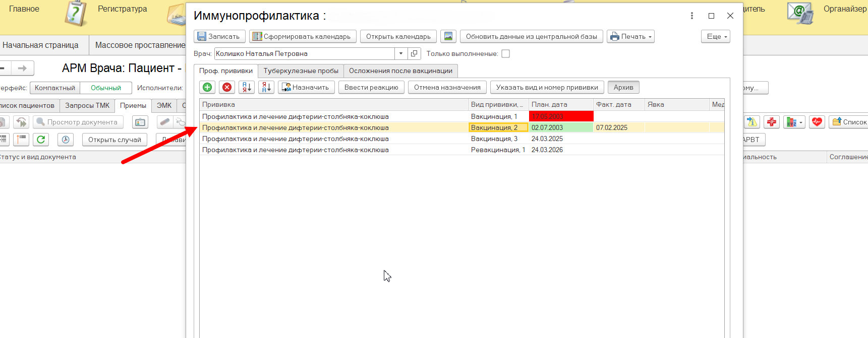Click the patient ID card icon
The height and width of the screenshot is (338, 868).
point(140,122)
